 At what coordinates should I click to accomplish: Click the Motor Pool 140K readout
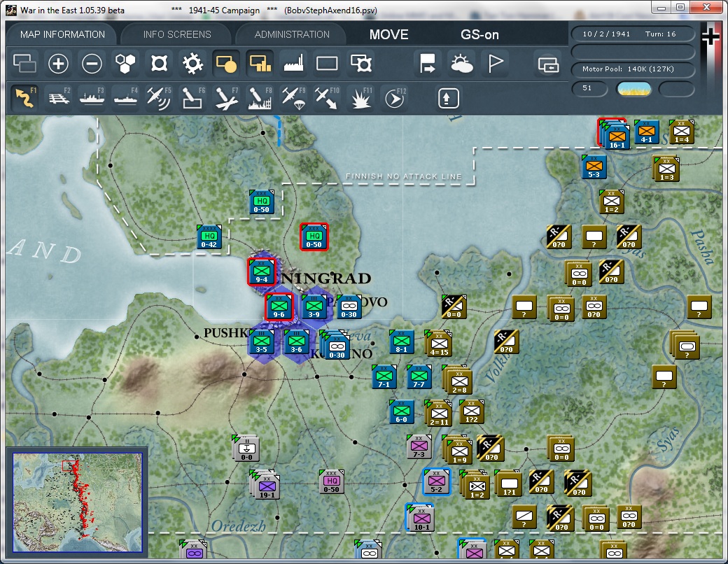tap(632, 69)
